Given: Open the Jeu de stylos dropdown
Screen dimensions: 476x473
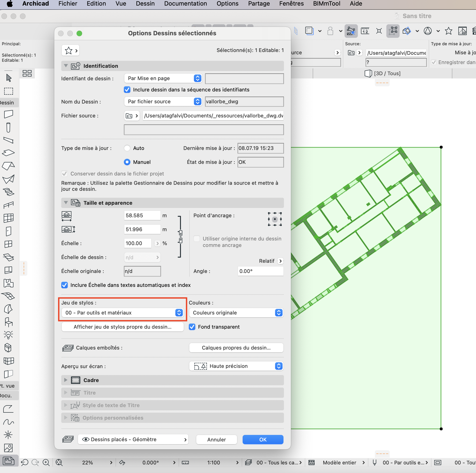Looking at the screenshot, I should point(123,313).
